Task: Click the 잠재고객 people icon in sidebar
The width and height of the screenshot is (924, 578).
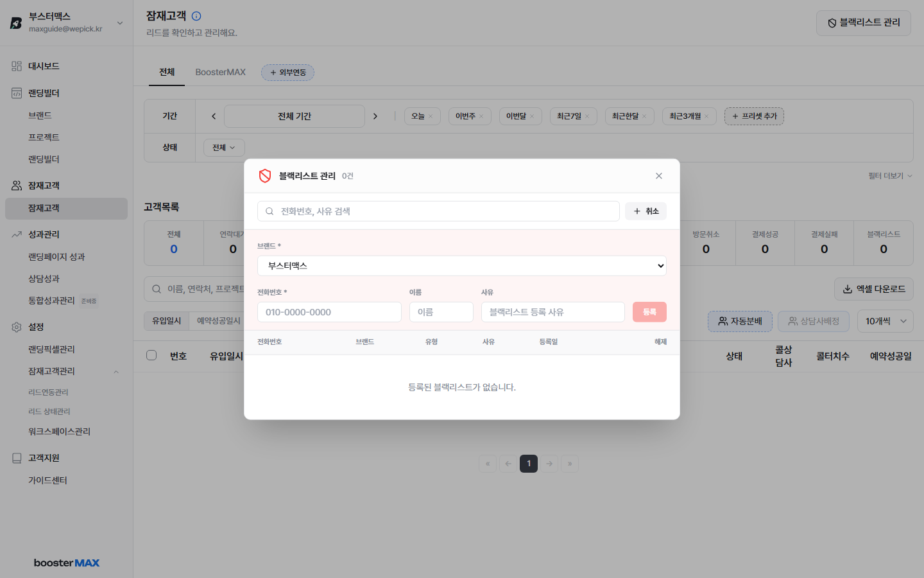Action: [x=17, y=186]
